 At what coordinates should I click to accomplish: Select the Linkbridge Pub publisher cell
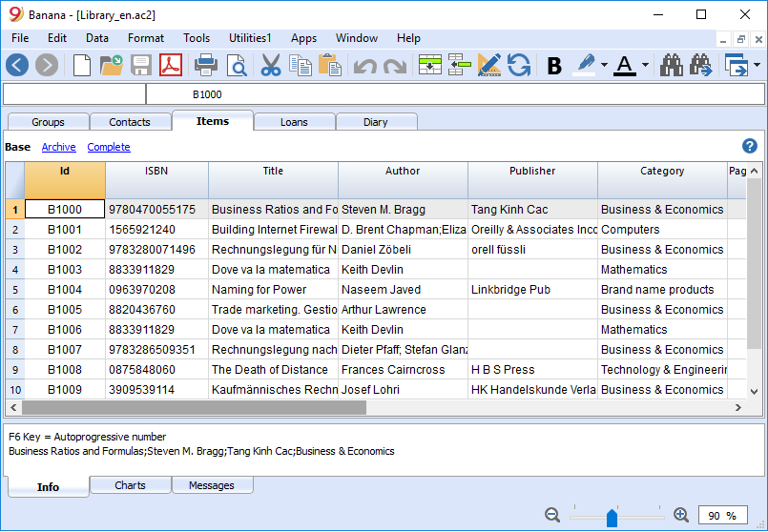(532, 289)
